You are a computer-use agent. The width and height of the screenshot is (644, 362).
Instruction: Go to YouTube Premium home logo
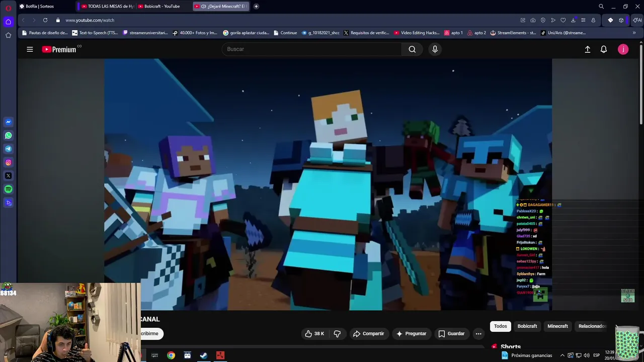(59, 49)
